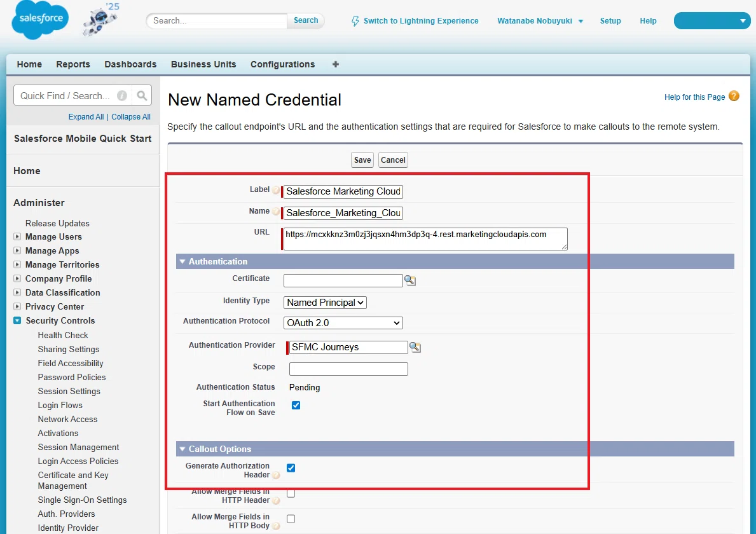Open the Reports tab
The height and width of the screenshot is (534, 756).
pos(73,64)
